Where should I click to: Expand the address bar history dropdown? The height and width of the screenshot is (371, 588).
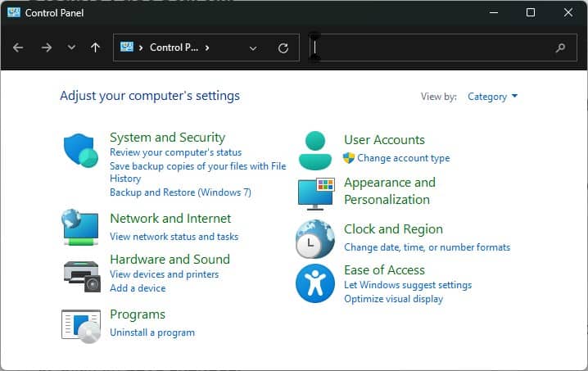coord(253,48)
